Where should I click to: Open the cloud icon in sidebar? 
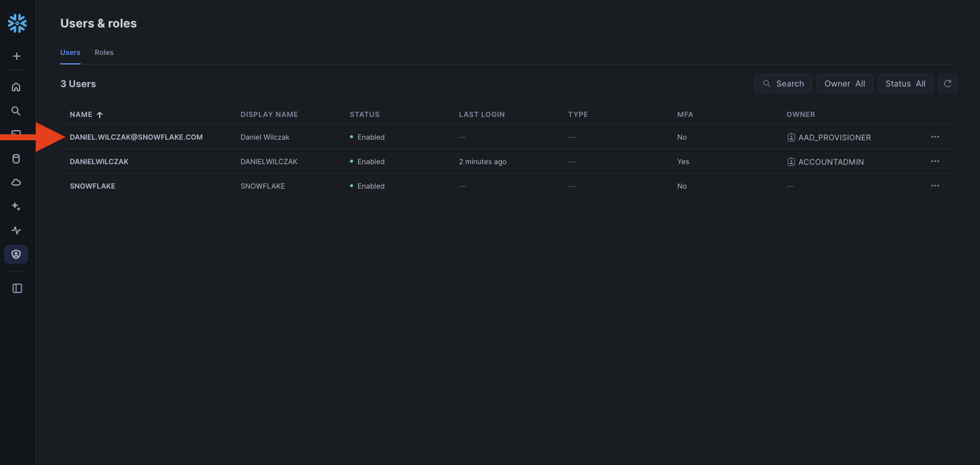(16, 183)
